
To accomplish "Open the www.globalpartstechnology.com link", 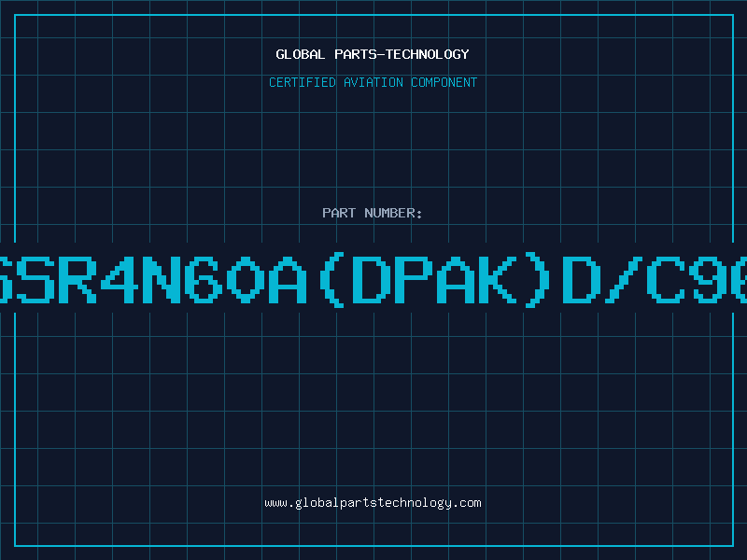I will (x=373, y=503).
